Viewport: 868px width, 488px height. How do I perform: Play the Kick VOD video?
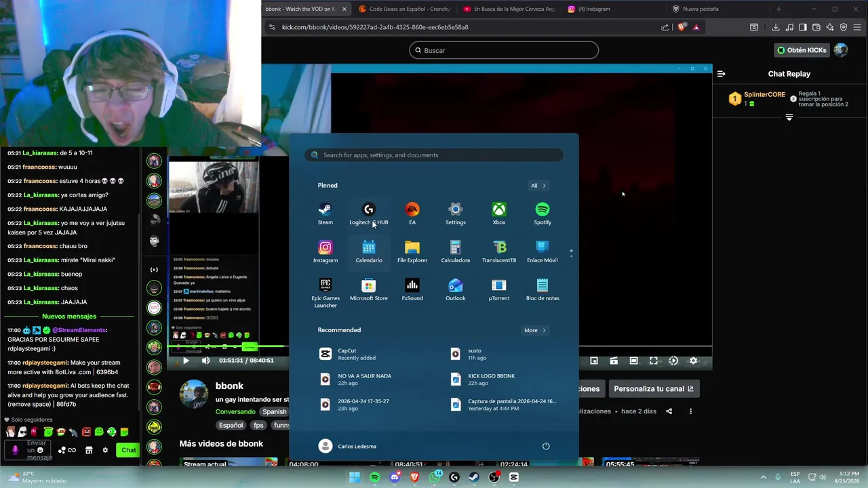tap(186, 361)
